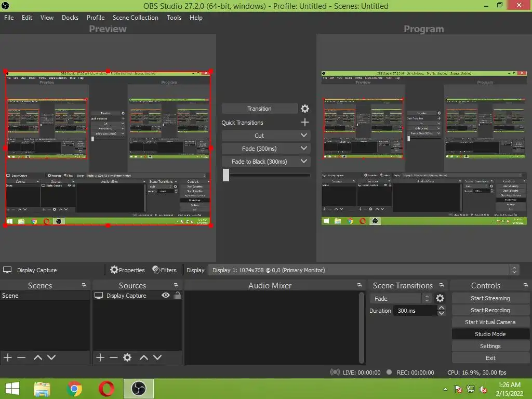Decrease transition duration with down arrow
The height and width of the screenshot is (399, 532).
point(441,313)
